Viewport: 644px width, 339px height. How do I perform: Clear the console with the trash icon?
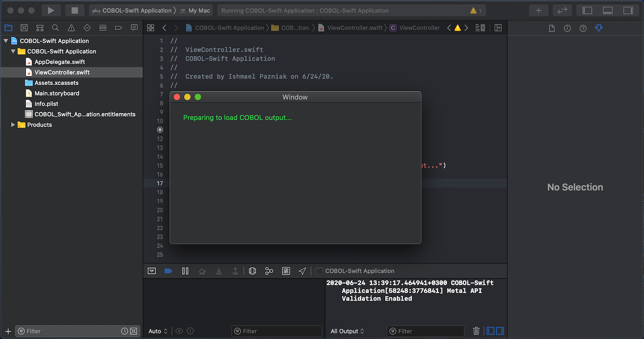477,331
